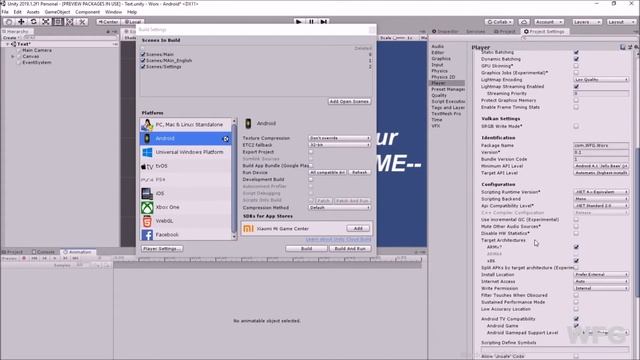Switch to the Console tab
This screenshot has width=640, height=360.
43,252
